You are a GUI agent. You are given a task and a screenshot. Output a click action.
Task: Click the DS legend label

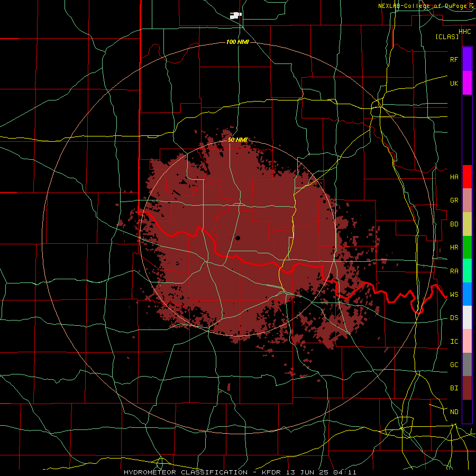(454, 317)
